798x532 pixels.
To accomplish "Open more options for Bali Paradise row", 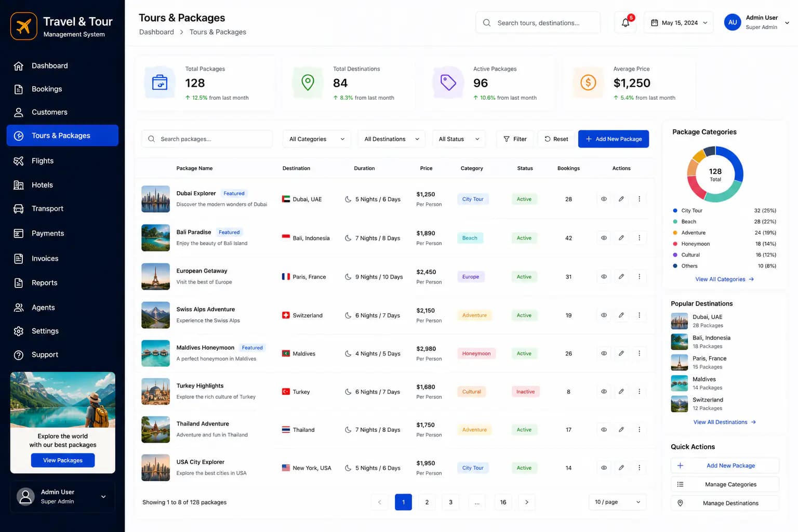I will click(x=639, y=238).
